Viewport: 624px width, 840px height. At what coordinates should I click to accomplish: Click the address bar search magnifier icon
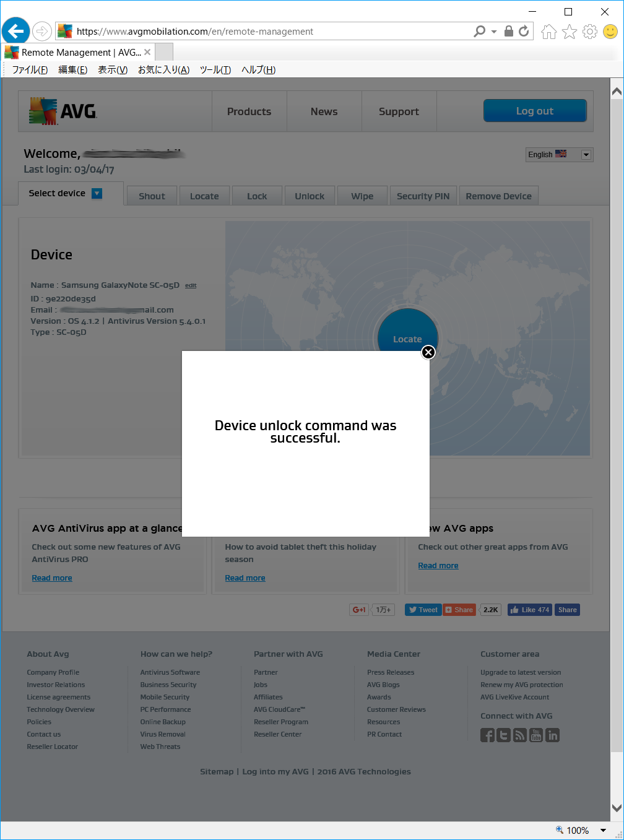[x=479, y=31]
